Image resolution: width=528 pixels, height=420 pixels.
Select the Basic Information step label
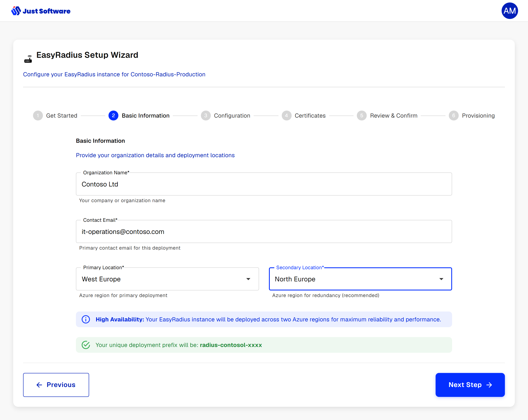tap(145, 116)
